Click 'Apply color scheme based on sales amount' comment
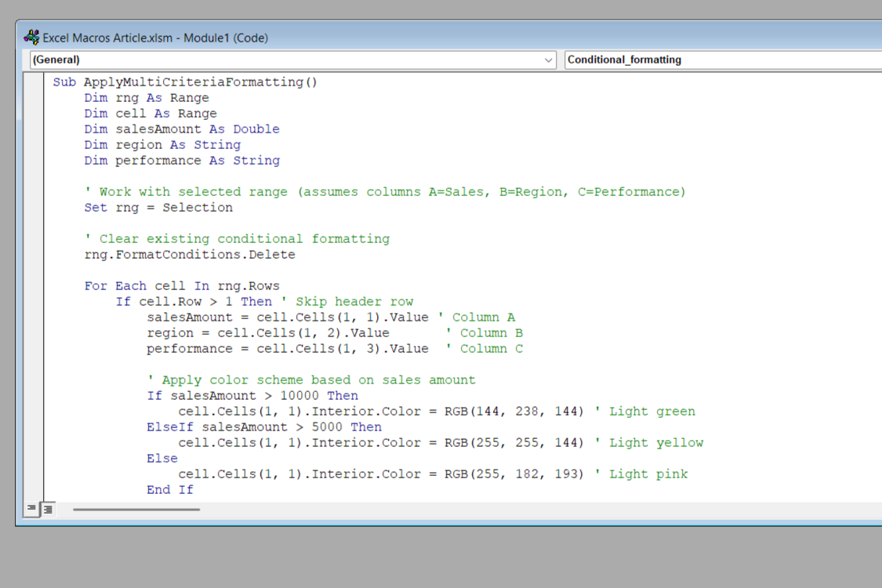The width and height of the screenshot is (882, 588). click(311, 380)
